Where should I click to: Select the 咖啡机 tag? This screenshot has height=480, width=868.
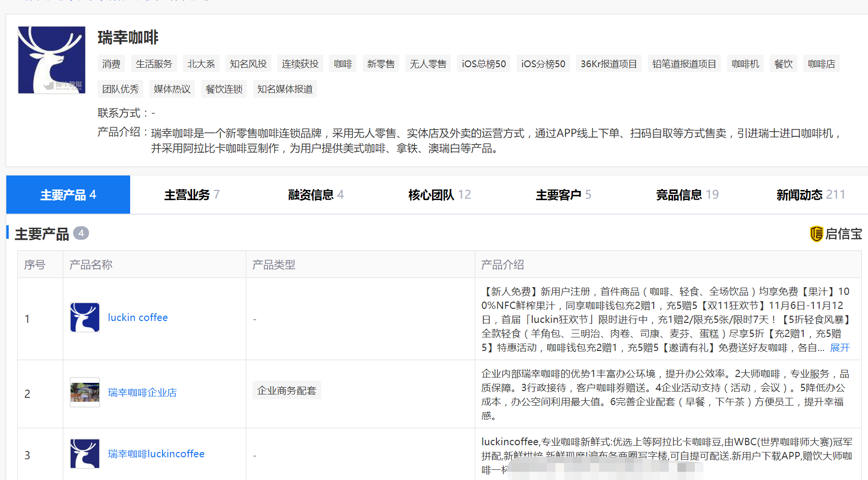(746, 64)
